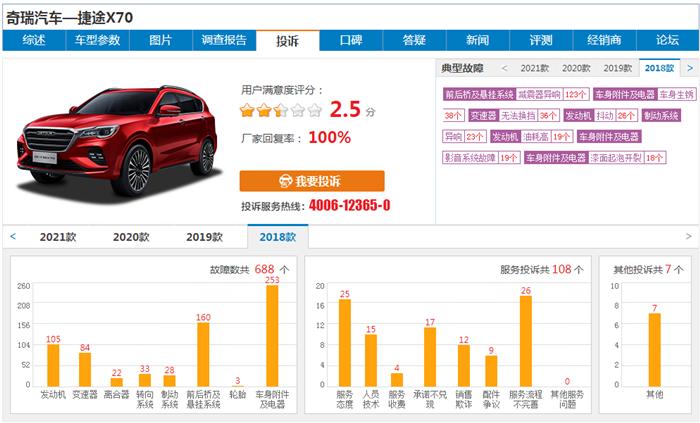The width and height of the screenshot is (700, 423).
Task: Click the 变速器 bar showing 84
Action: pos(85,369)
